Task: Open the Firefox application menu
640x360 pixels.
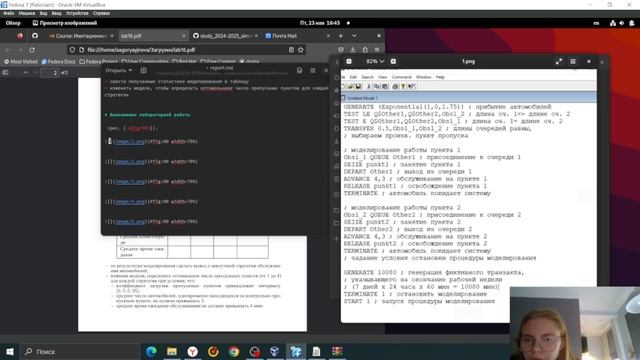Action: [x=377, y=50]
